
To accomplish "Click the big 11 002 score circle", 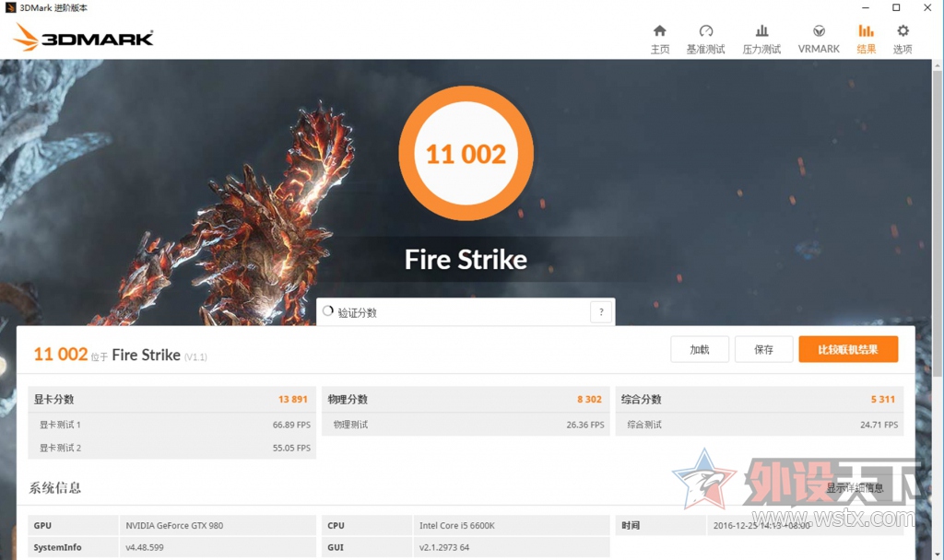I will click(x=466, y=154).
